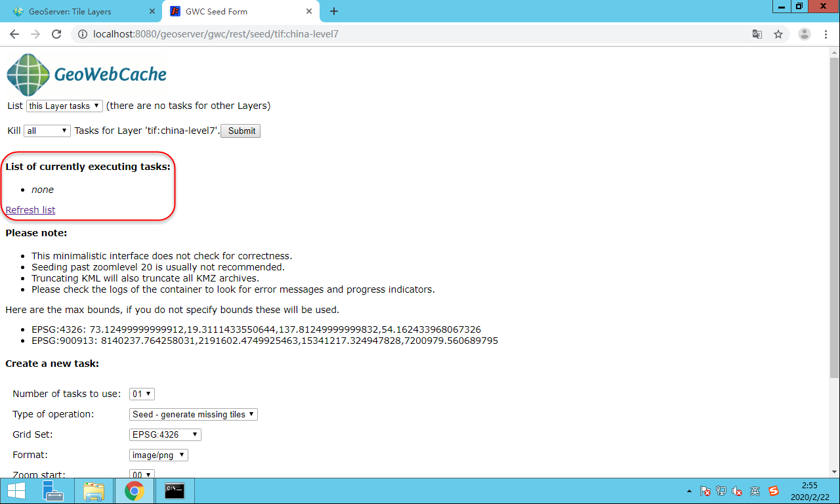Show hidden tray icons arrow
840x504 pixels.
[x=689, y=491]
